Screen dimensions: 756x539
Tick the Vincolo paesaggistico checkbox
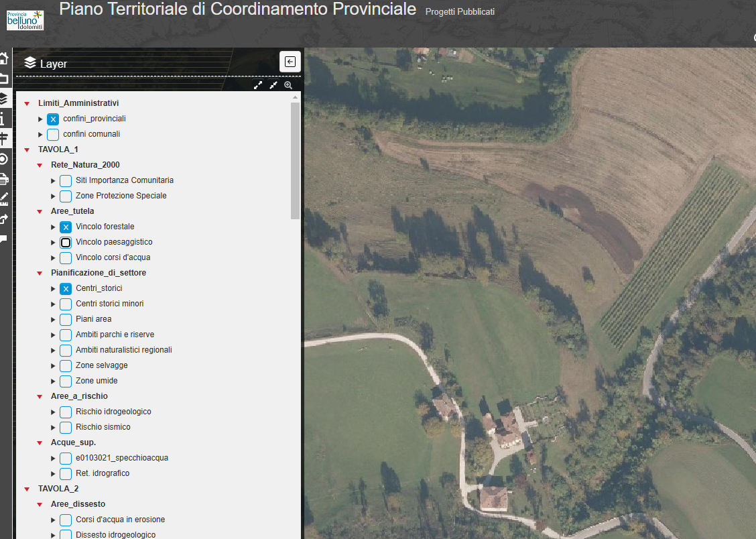pos(66,243)
